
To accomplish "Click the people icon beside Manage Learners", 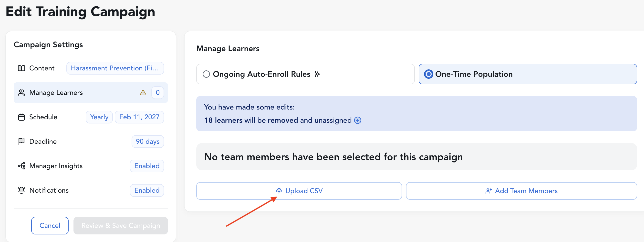I will coord(21,93).
